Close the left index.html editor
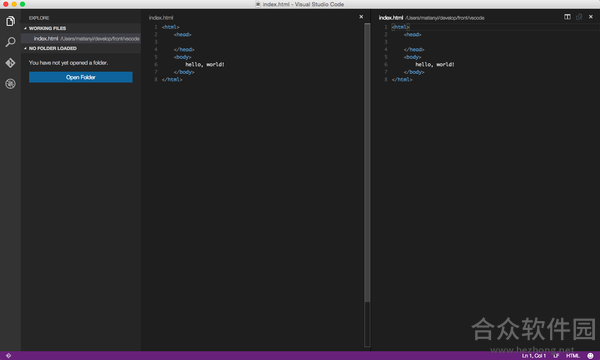600x360 pixels. coord(361,17)
